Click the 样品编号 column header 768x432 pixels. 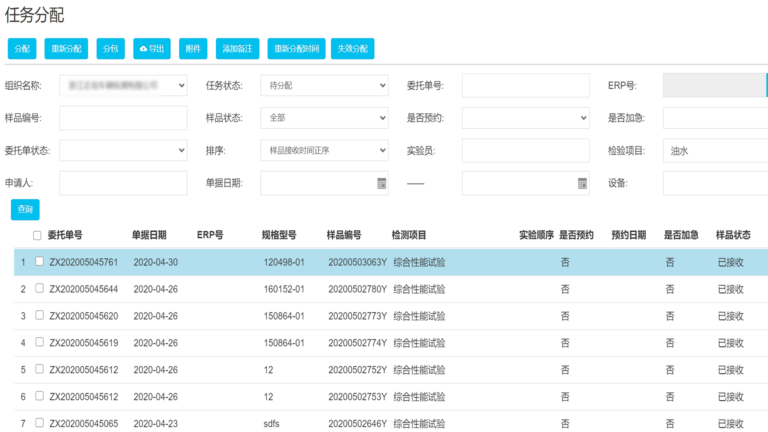pyautogui.click(x=344, y=236)
